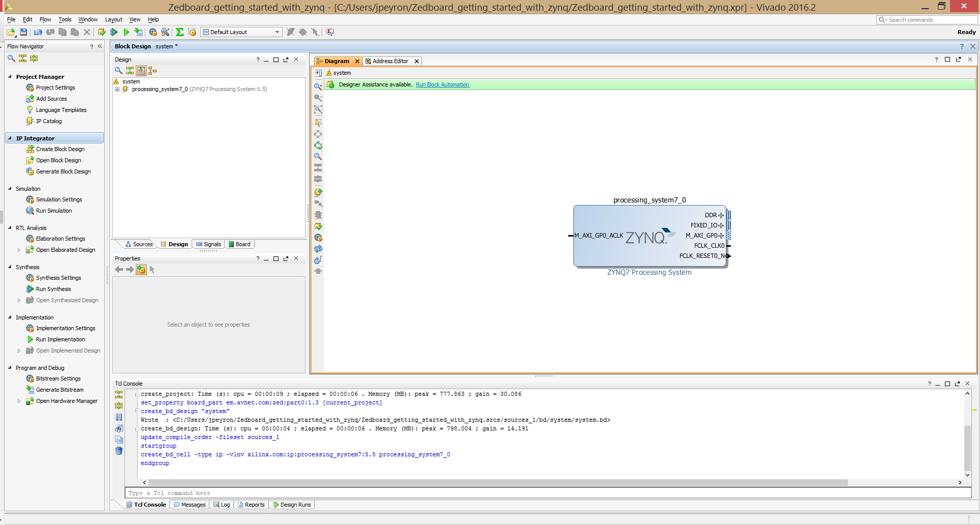
Task: Collapse the Project Manager section
Action: pos(10,77)
